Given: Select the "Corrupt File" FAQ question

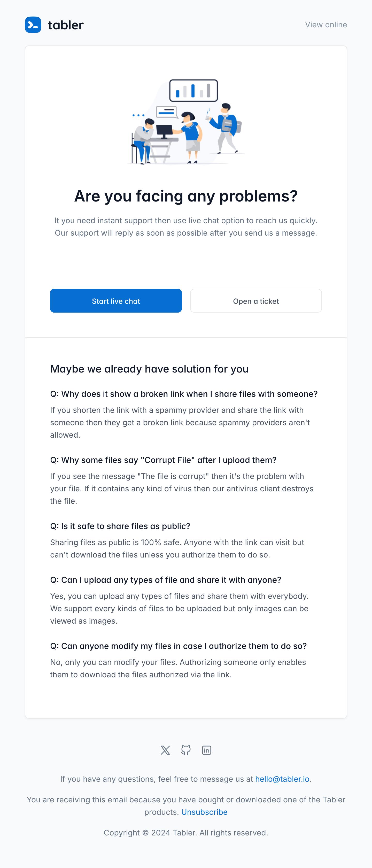Looking at the screenshot, I should (x=163, y=460).
